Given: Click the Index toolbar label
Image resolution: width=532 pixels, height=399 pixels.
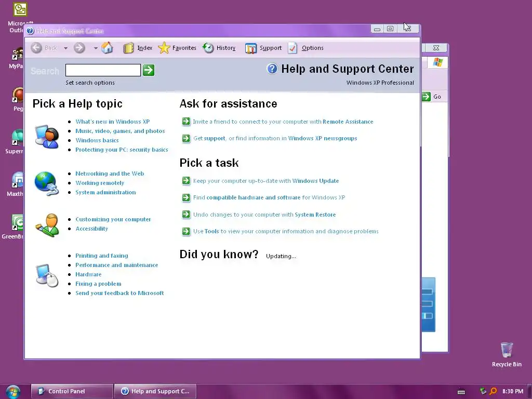Looking at the screenshot, I should (x=145, y=48).
